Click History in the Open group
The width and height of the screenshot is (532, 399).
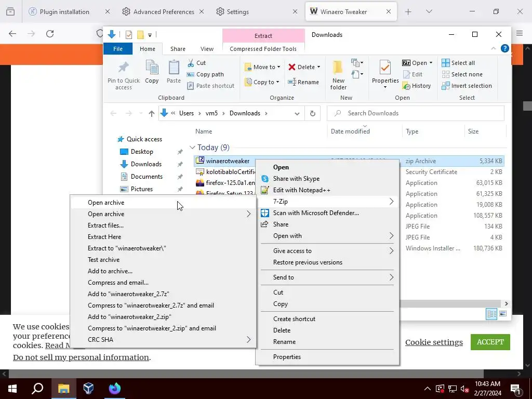417,86
